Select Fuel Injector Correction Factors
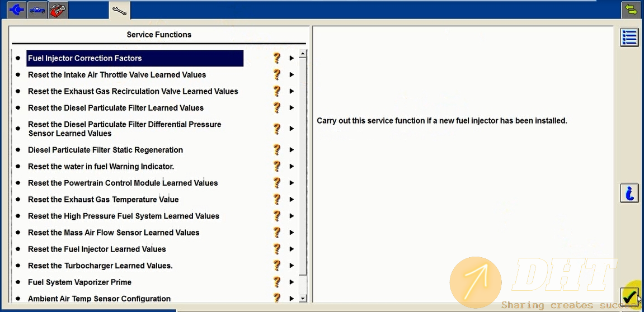The height and width of the screenshot is (312, 644). tap(135, 58)
